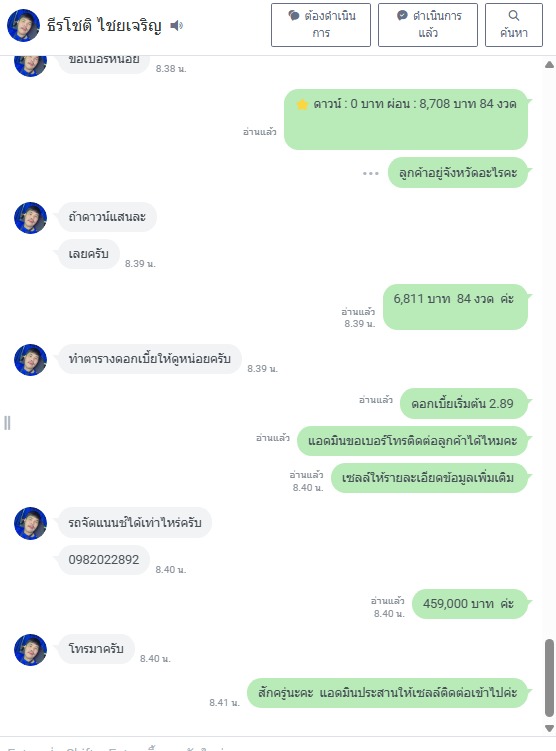Viewport: 556px width, 751px height.
Task: Toggle the mute speaker icon beside contact name
Action: click(x=177, y=25)
